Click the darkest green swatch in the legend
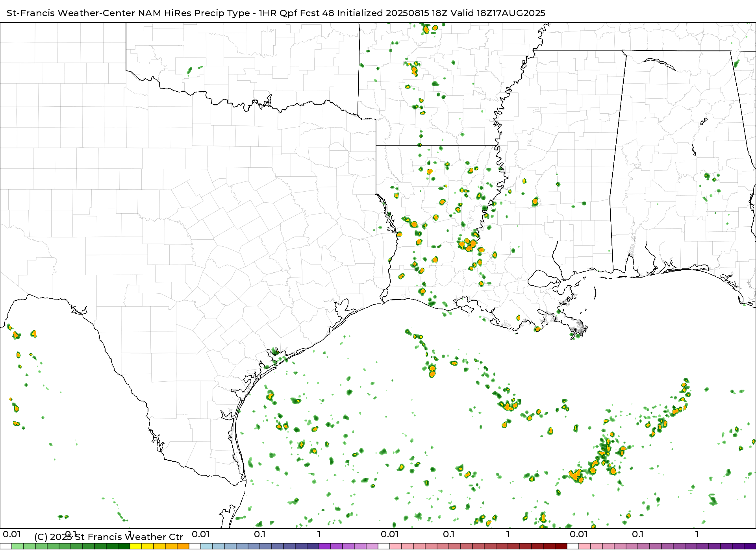Image resolution: width=756 pixels, height=551 pixels. click(124, 546)
